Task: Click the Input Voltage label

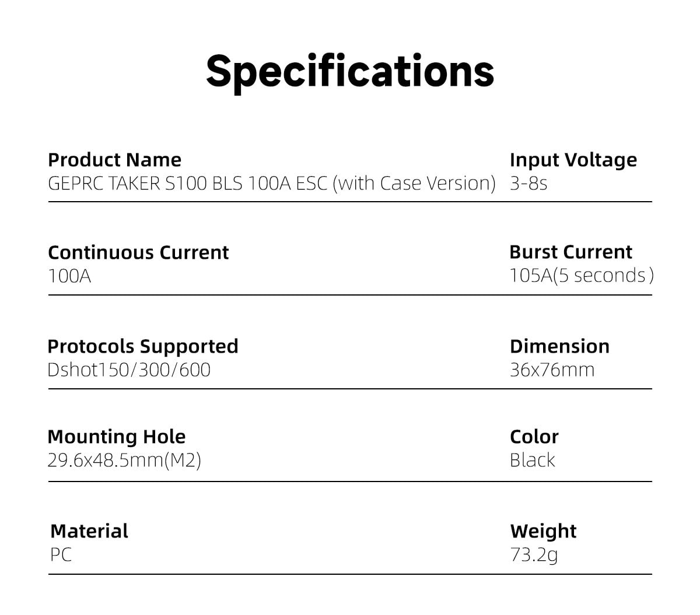Action: [x=573, y=160]
